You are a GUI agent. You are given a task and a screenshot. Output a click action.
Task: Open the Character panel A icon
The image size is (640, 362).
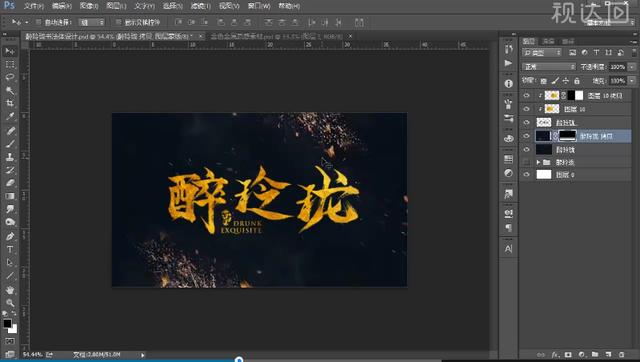[509, 249]
